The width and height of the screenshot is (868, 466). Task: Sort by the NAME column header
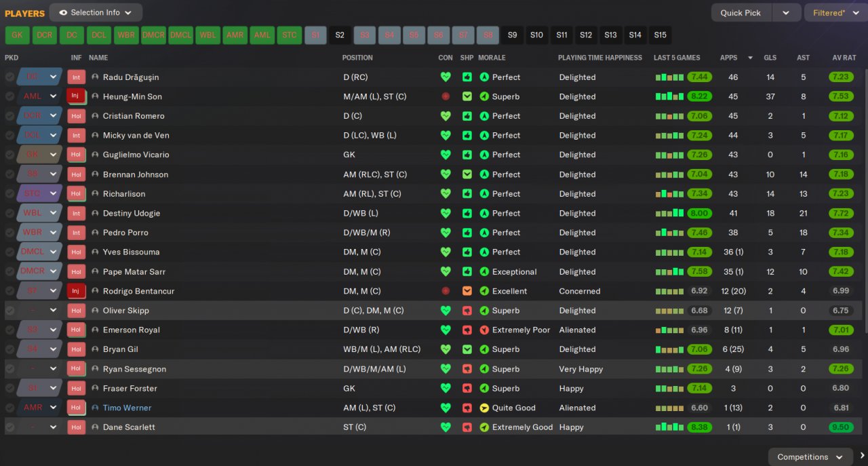[98, 58]
